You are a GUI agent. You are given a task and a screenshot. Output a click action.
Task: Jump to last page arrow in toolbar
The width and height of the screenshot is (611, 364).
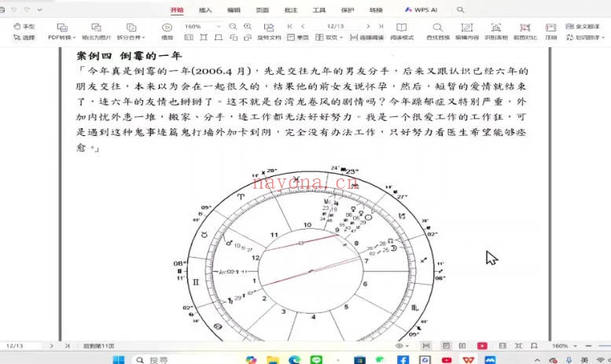click(x=381, y=26)
